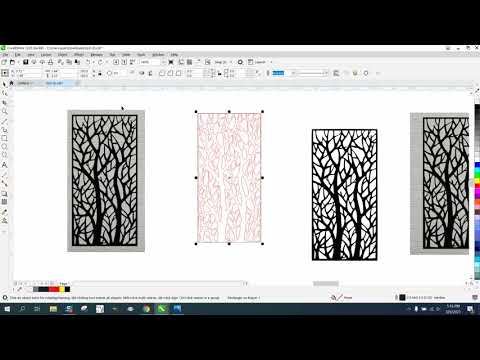Click the top-center selection handle
This screenshot has height=360, width=480.
tap(229, 112)
